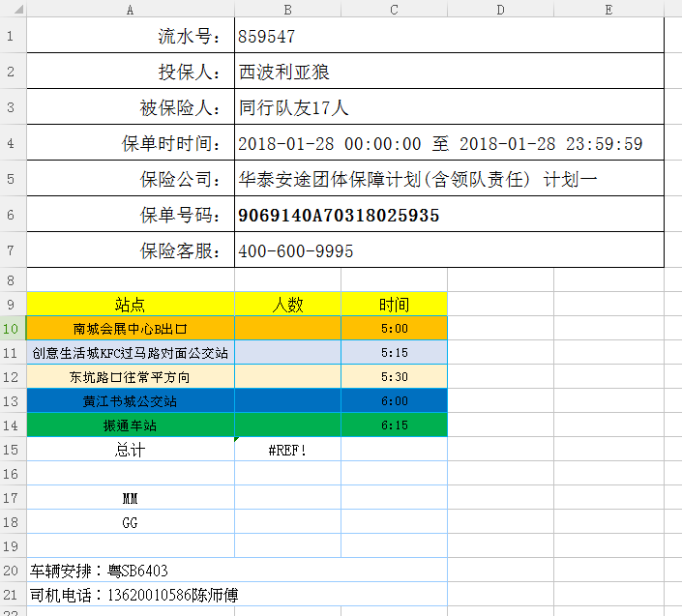The width and height of the screenshot is (682, 616).
Task: Click empty 人数 cell for 南城会展中心
Action: 287,328
